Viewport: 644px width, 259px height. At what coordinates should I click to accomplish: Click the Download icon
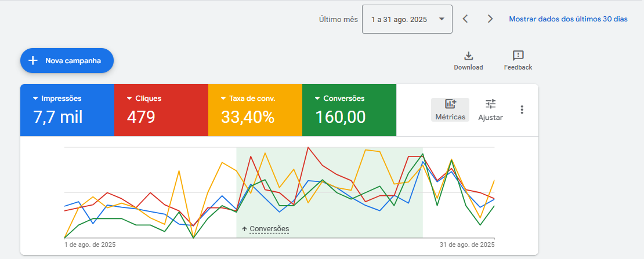(x=468, y=56)
